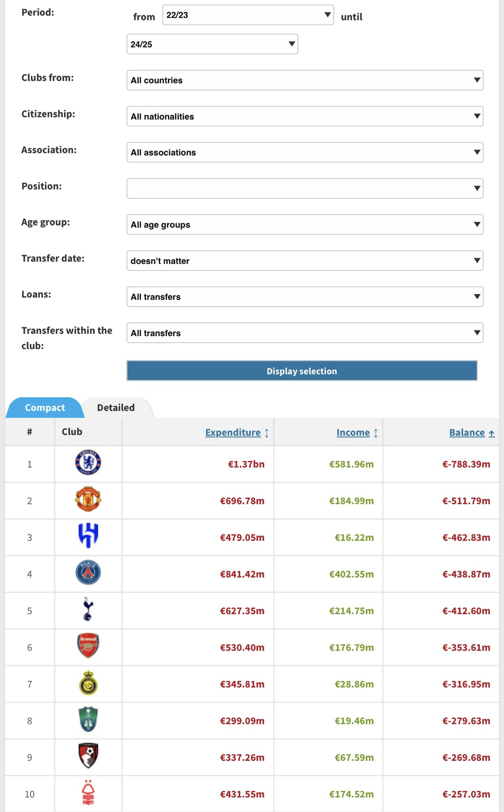
Task: Open the empty Position dropdown
Action: (x=305, y=188)
